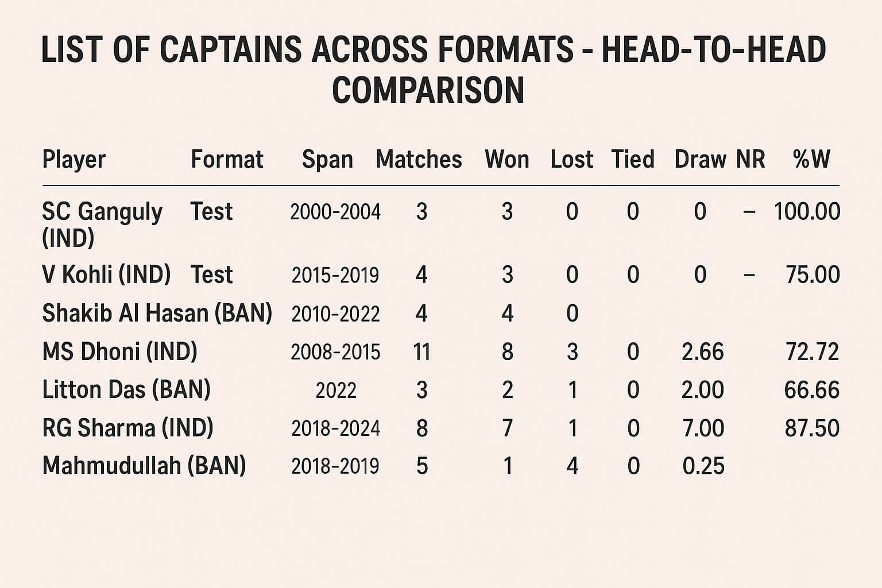Click the %W column header
This screenshot has height=588, width=882.
(811, 159)
